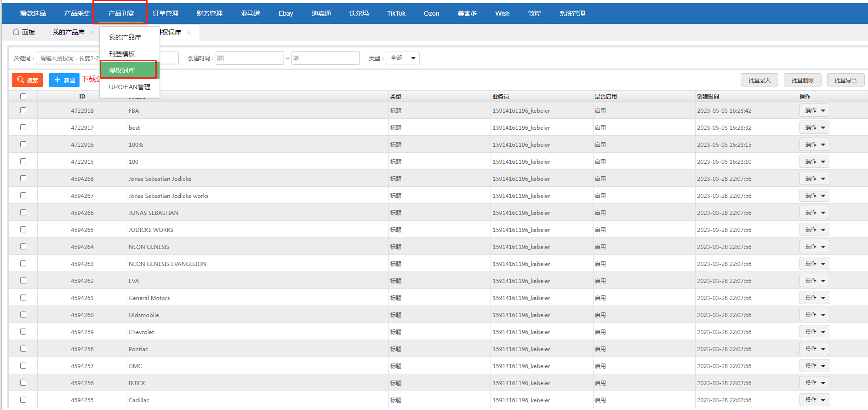
Task: Close the 侵权词库 tab
Action: (x=189, y=32)
